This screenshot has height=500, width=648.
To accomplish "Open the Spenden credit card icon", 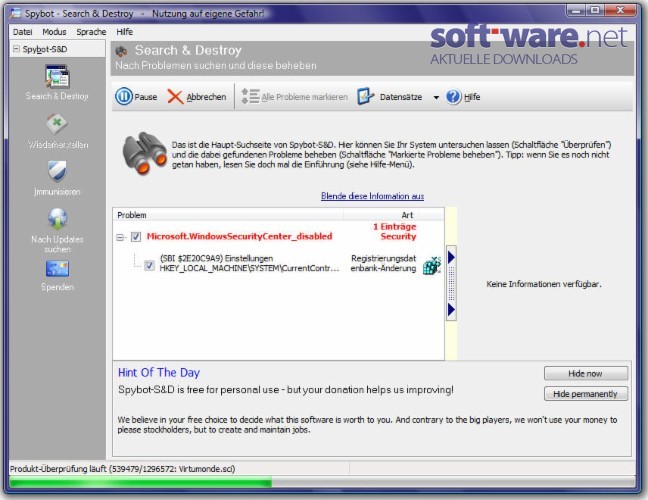I will (57, 269).
